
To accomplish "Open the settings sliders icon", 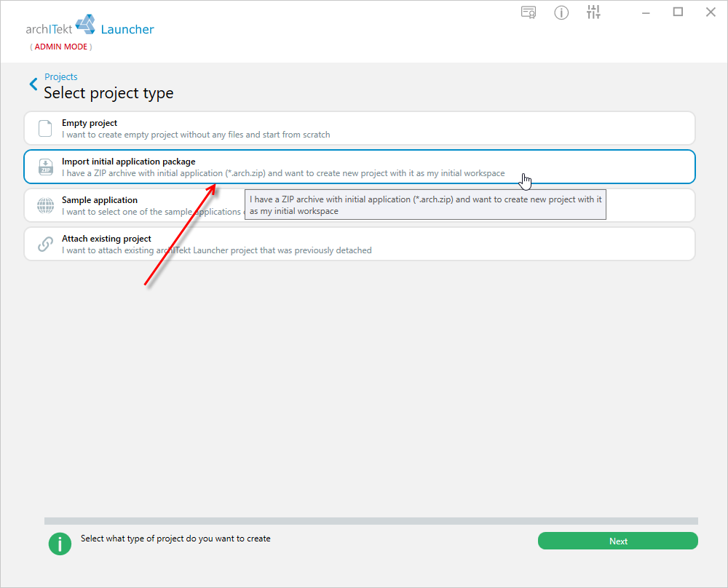I will (593, 12).
